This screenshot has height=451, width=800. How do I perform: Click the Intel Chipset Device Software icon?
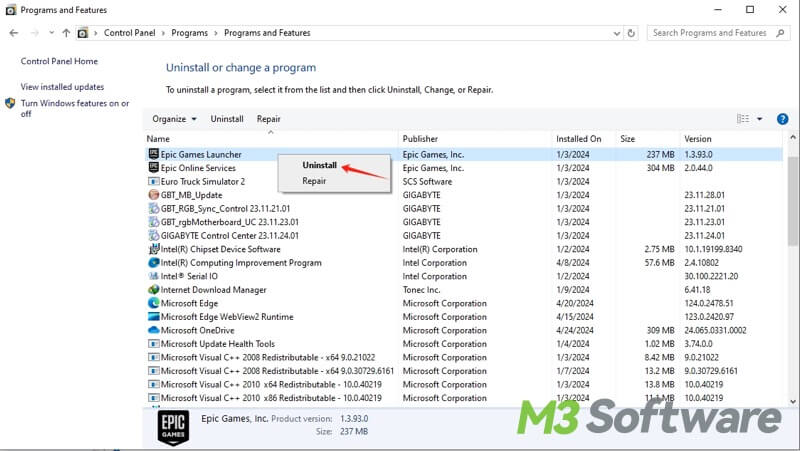154,249
